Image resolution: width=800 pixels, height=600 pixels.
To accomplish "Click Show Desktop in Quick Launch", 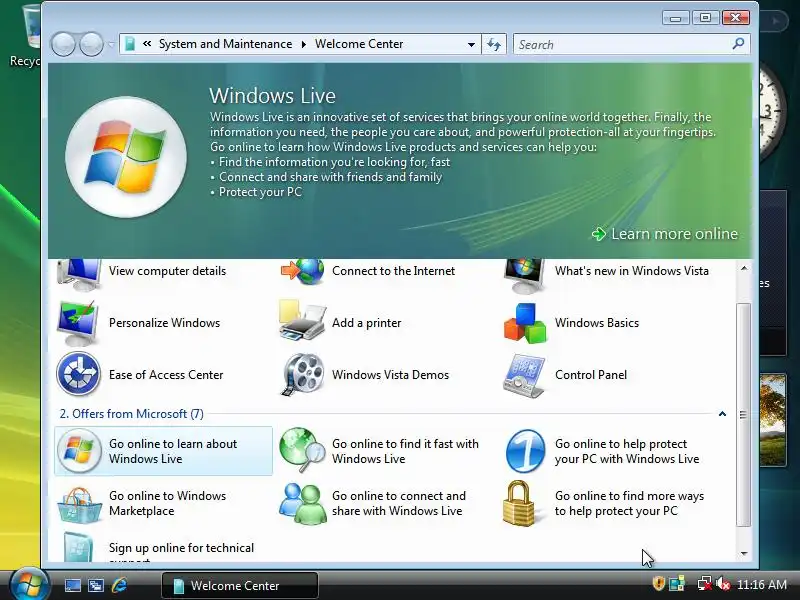I will tap(72, 585).
